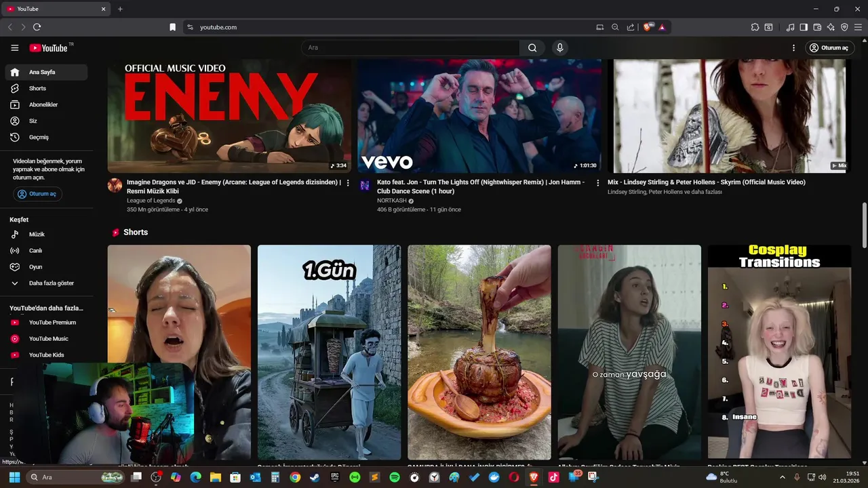
Task: Open Geçmiş history in sidebar
Action: (x=46, y=138)
